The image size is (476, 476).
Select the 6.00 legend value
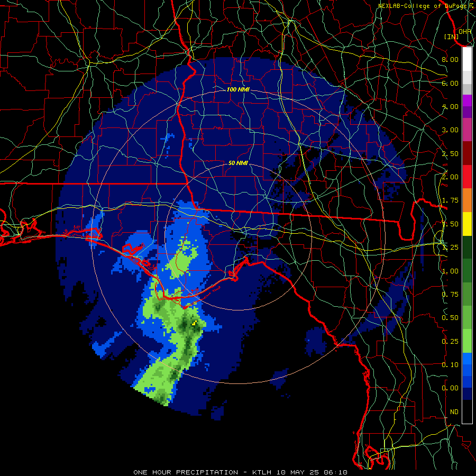click(x=450, y=83)
